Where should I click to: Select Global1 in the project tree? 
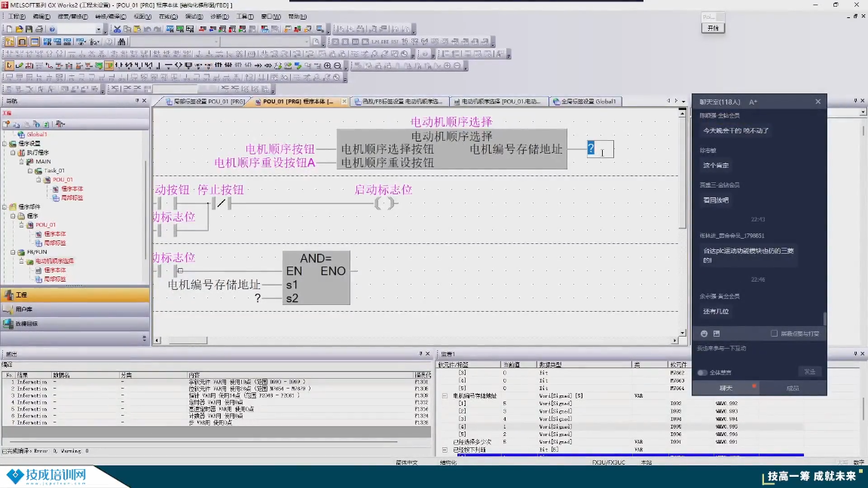click(36, 134)
